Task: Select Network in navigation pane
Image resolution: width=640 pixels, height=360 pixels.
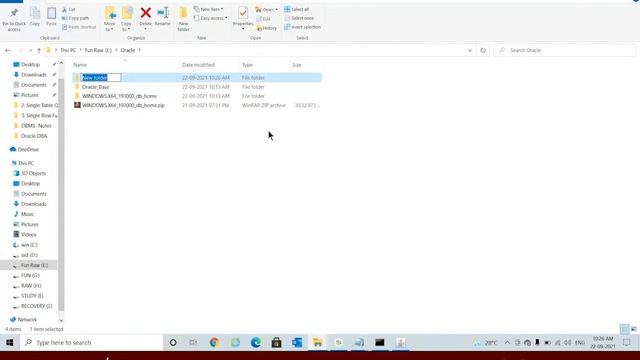Action: click(27, 319)
